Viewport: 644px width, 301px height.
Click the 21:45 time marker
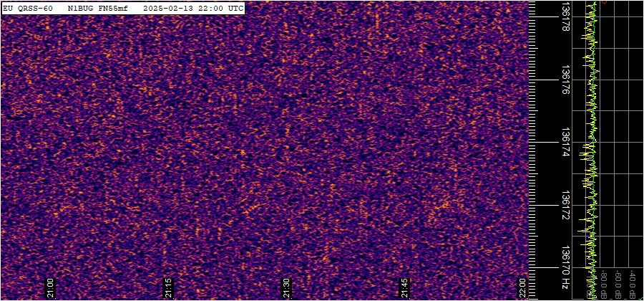pyautogui.click(x=404, y=288)
